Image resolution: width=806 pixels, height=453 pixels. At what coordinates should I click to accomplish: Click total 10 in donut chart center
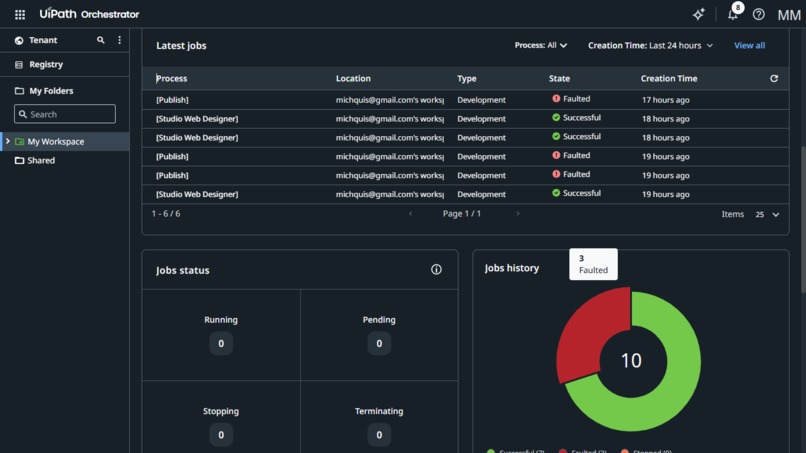631,360
